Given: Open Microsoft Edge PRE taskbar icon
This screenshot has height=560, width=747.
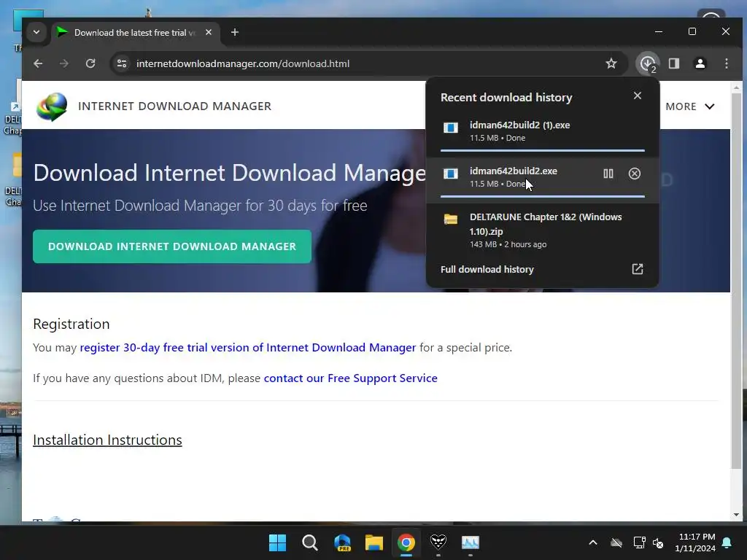Looking at the screenshot, I should (342, 542).
